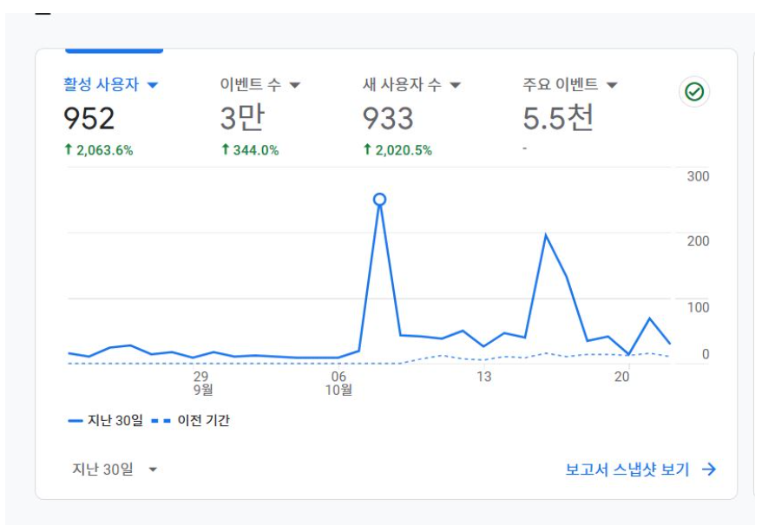Click the green data quality checkmark icon
Screen dimensions: 775x532
(x=694, y=92)
